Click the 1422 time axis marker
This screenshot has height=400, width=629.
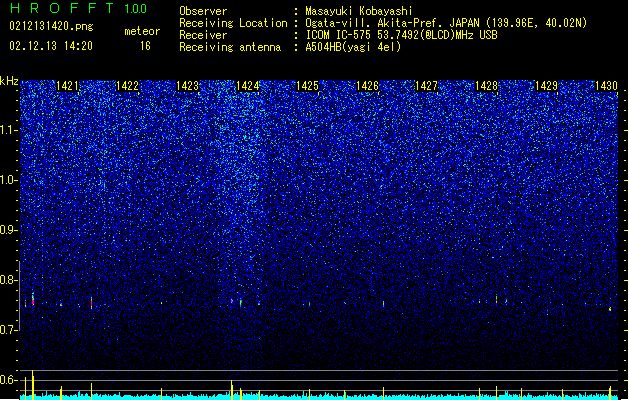pos(127,85)
